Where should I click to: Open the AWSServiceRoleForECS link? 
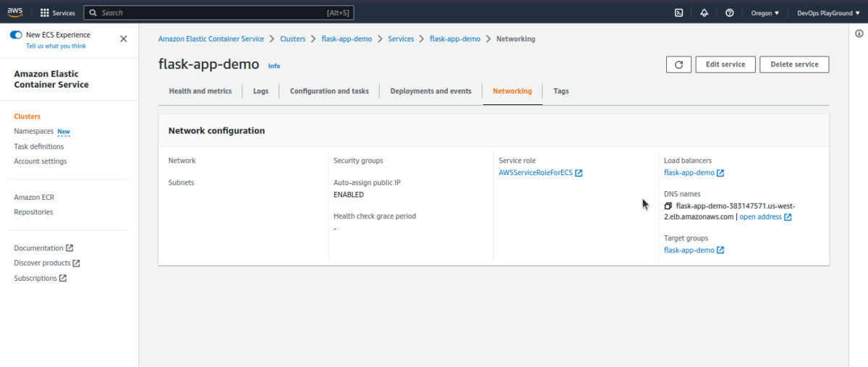pyautogui.click(x=535, y=173)
